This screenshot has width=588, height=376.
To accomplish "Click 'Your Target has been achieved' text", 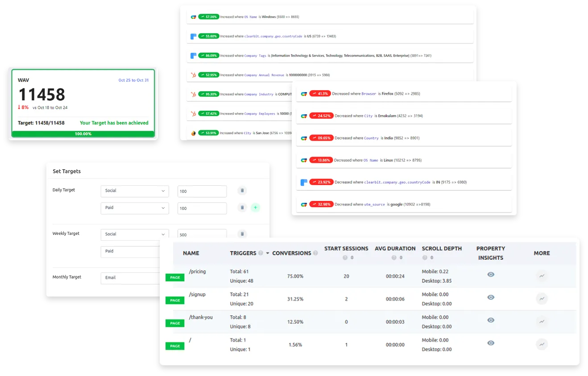I will [x=114, y=123].
